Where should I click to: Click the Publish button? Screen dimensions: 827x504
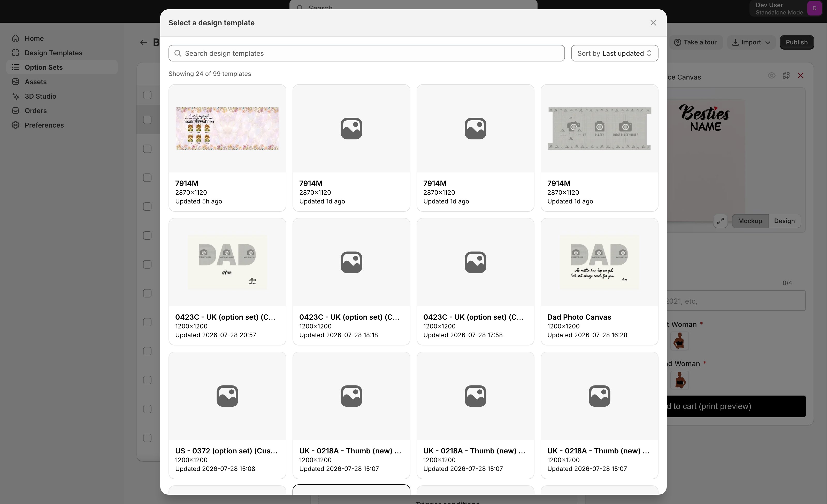tap(797, 42)
